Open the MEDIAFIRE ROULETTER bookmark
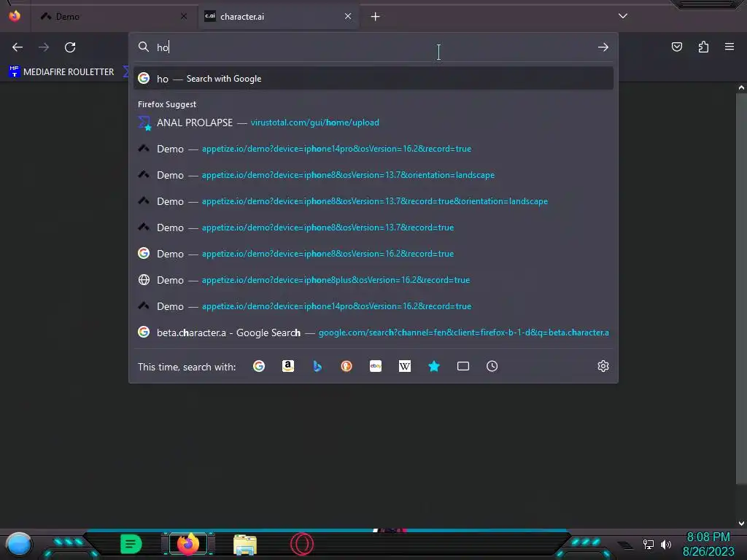Screen dimensions: 747x560 (61, 72)
